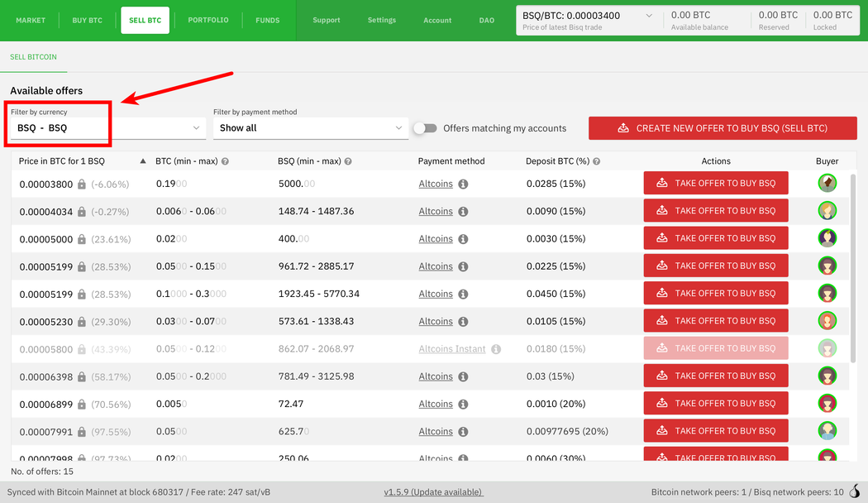Click the v1.5.9 Update available link
The width and height of the screenshot is (868, 503).
pos(433,492)
